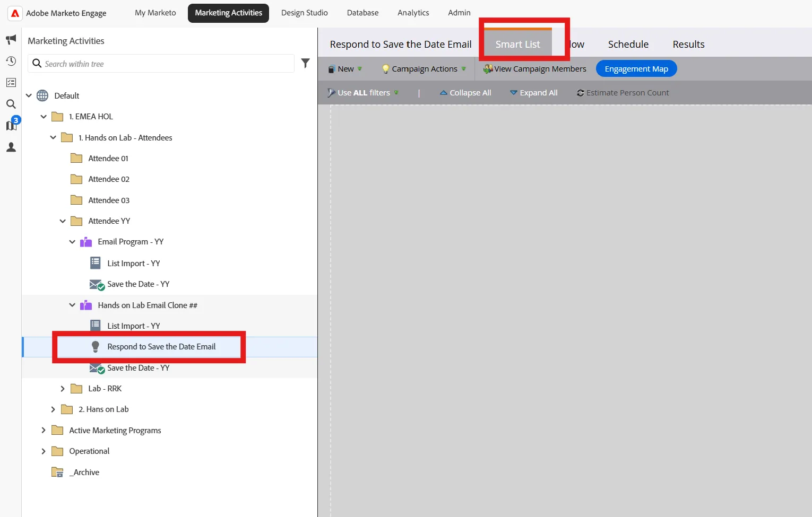Image resolution: width=812 pixels, height=517 pixels.
Task: Open the map icon with badge 3
Action: click(x=12, y=124)
